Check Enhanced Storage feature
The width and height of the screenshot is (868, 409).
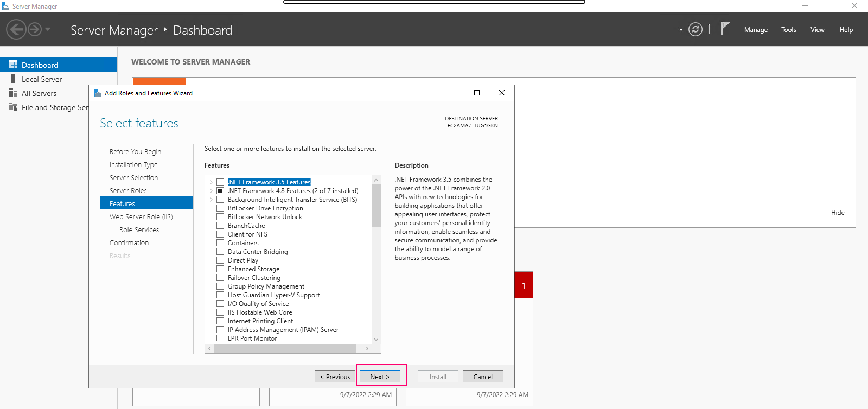pos(220,269)
